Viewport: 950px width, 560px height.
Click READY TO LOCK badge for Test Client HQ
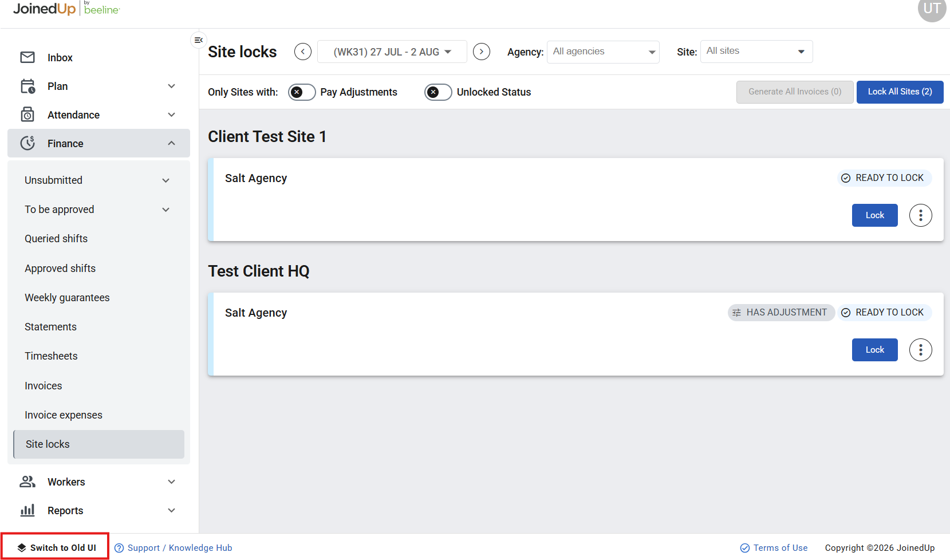885,313
